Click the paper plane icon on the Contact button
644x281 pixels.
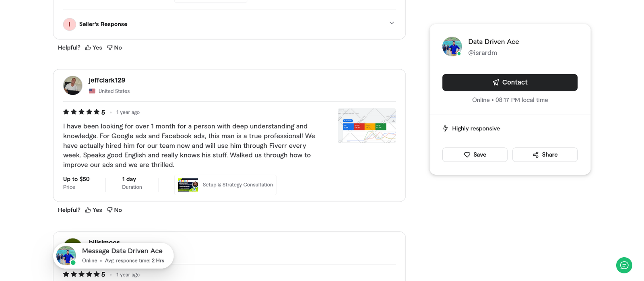(x=495, y=82)
